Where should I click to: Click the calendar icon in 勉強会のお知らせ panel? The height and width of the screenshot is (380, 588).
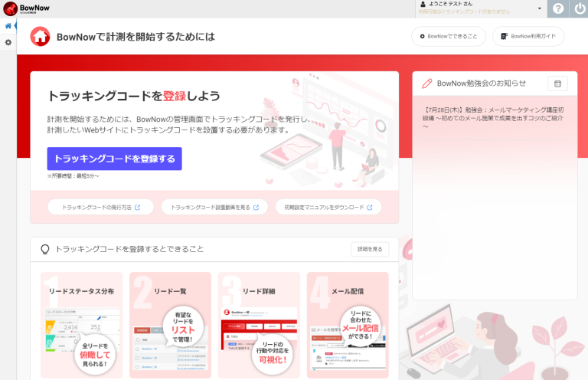(557, 84)
